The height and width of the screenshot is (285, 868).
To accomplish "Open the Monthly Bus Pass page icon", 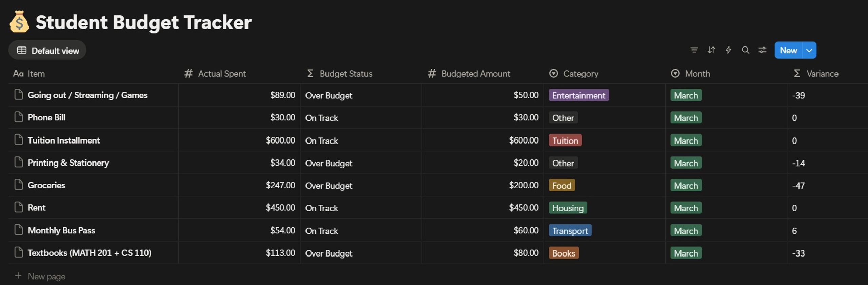I will pos(19,230).
